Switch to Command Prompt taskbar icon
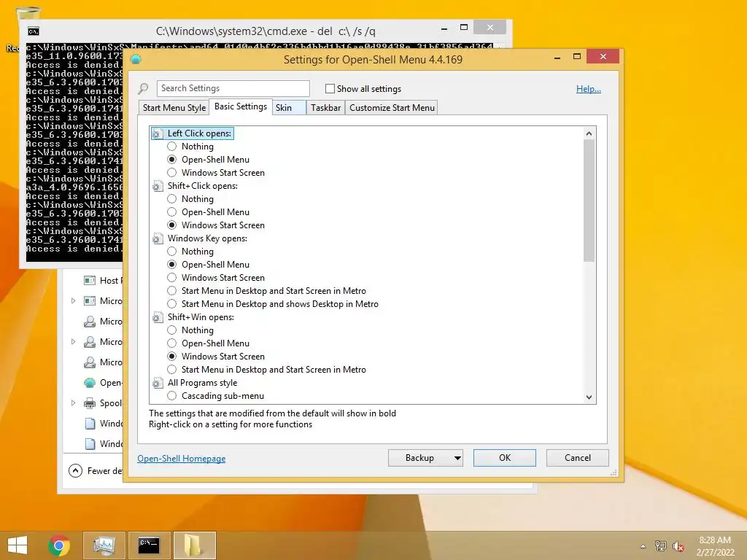Image resolution: width=747 pixels, height=560 pixels. click(149, 545)
